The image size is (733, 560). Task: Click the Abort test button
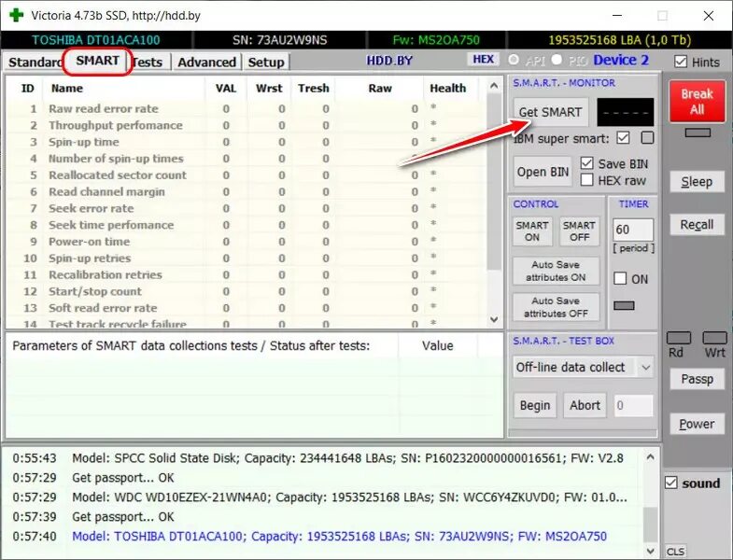coord(585,405)
